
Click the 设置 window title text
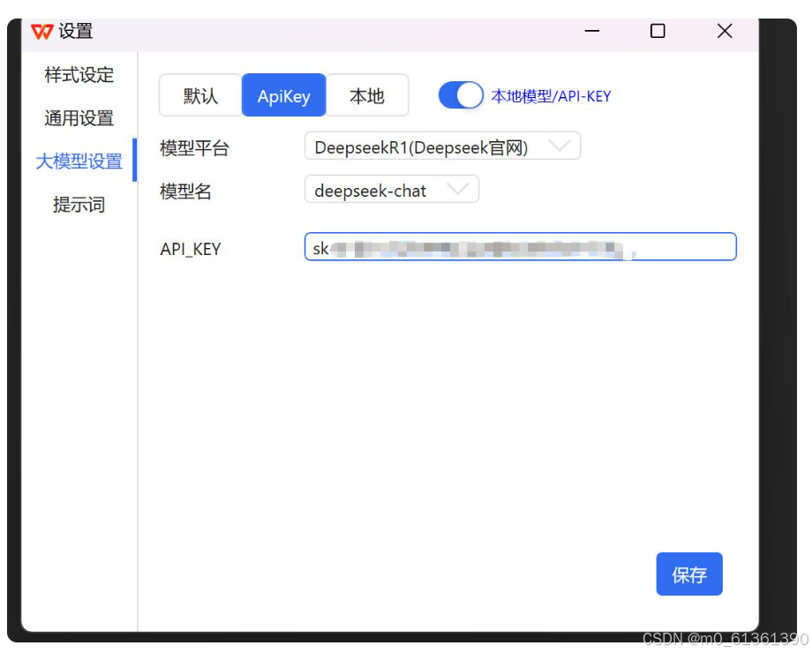pyautogui.click(x=76, y=32)
